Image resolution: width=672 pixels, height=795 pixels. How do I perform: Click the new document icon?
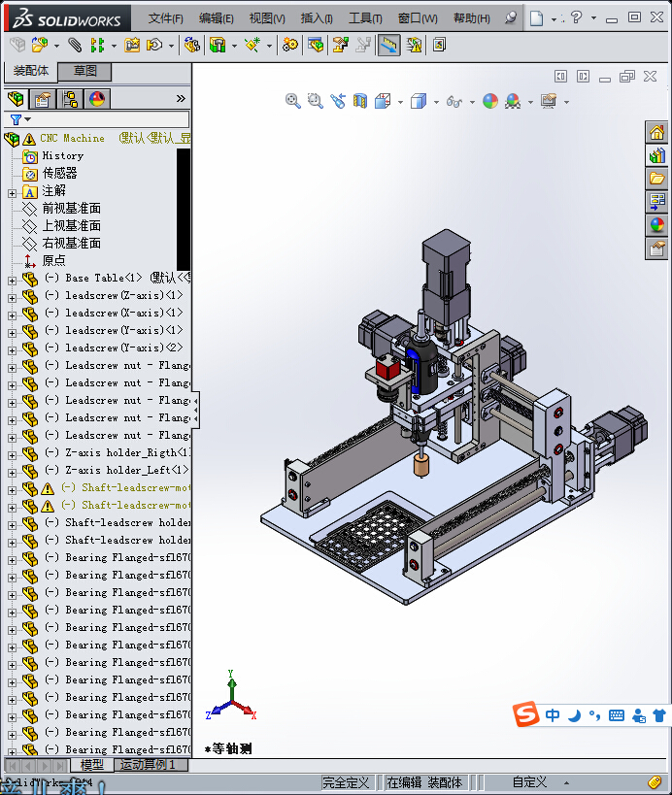[536, 18]
